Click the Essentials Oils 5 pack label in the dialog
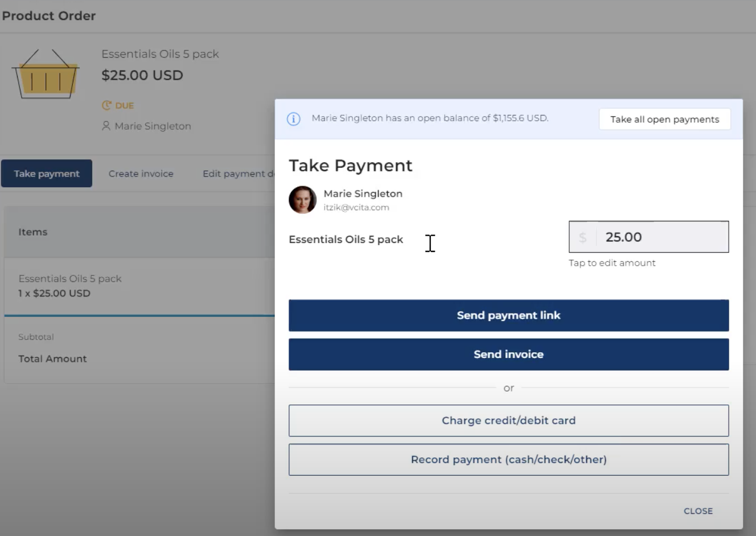The height and width of the screenshot is (536, 756). (x=346, y=240)
